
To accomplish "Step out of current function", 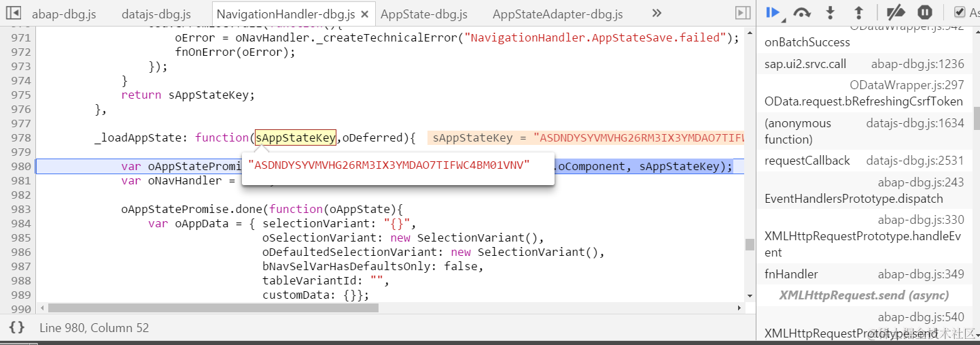I will click(858, 12).
